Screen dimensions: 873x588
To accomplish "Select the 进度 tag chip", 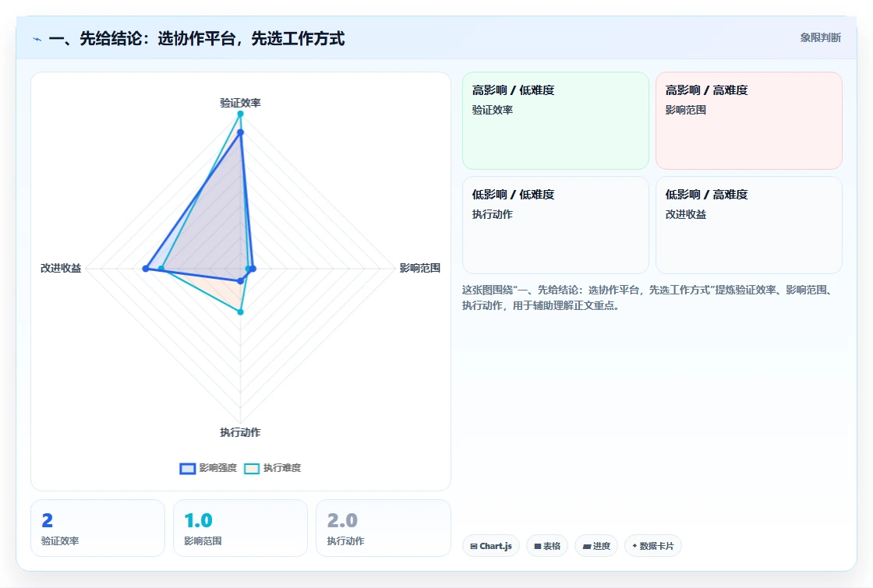I will (x=596, y=546).
